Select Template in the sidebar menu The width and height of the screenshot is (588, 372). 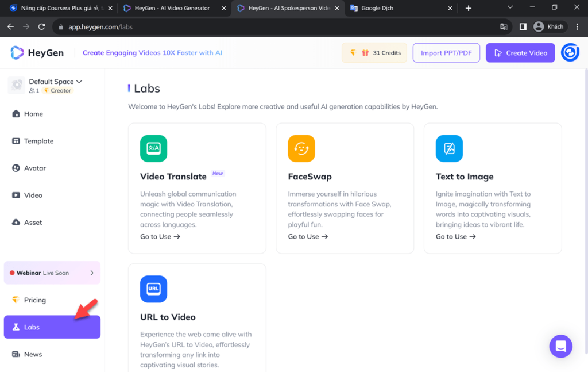(x=38, y=141)
